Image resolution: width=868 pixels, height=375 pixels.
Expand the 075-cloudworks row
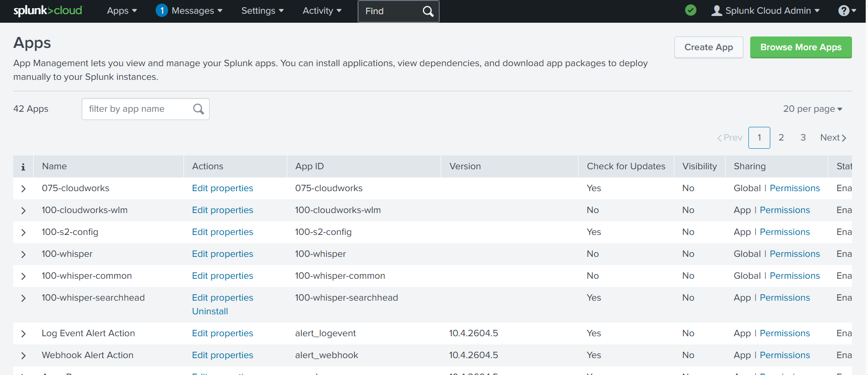click(x=23, y=188)
